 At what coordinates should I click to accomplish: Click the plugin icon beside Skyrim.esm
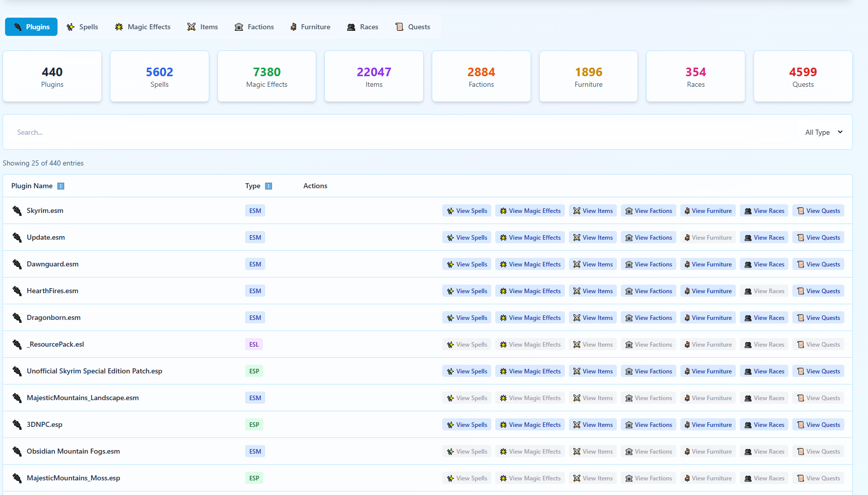[17, 211]
